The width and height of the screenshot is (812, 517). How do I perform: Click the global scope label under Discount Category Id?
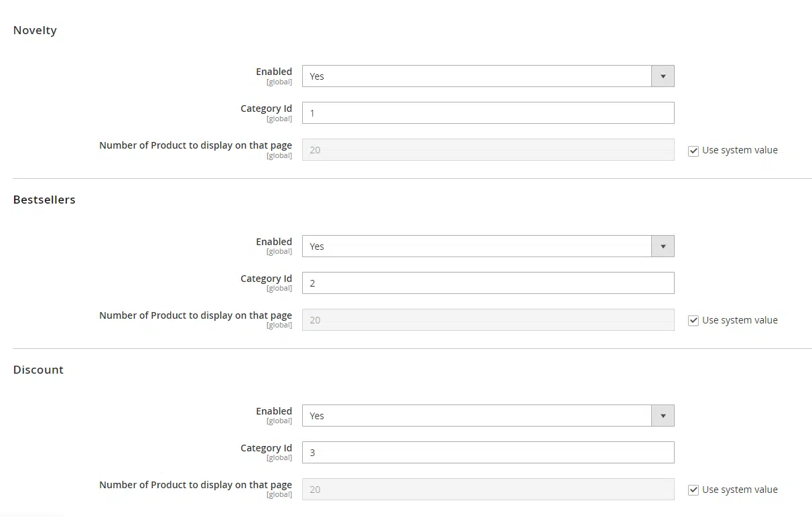[x=279, y=457]
